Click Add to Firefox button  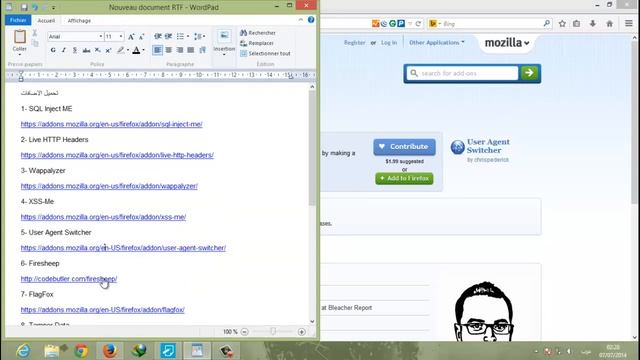pos(404,178)
